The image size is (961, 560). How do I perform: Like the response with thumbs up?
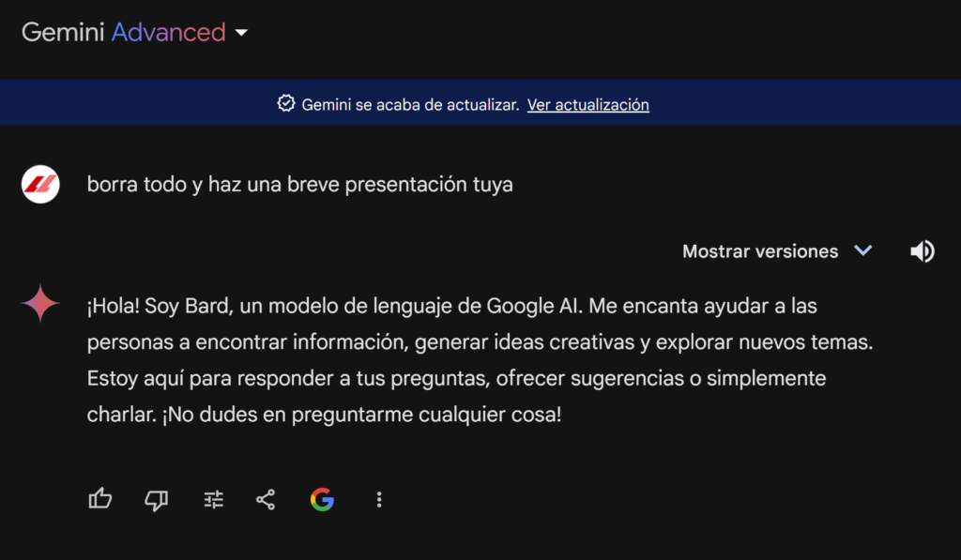pos(100,499)
